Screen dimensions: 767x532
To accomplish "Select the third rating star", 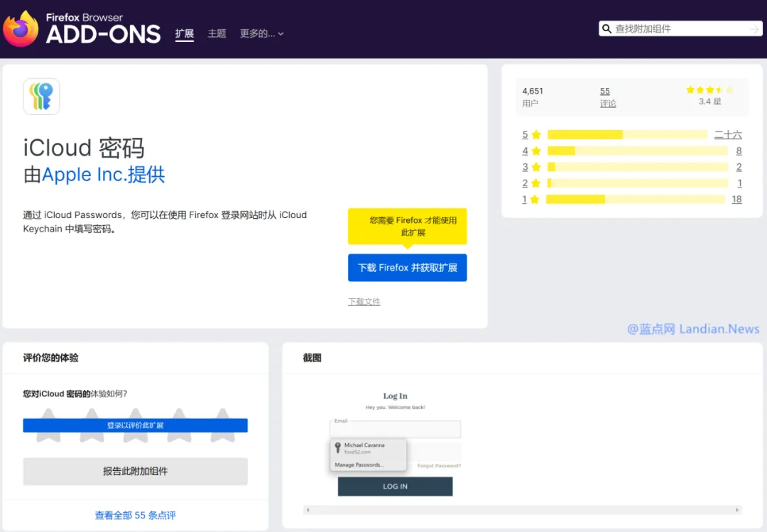I will pyautogui.click(x=136, y=425).
